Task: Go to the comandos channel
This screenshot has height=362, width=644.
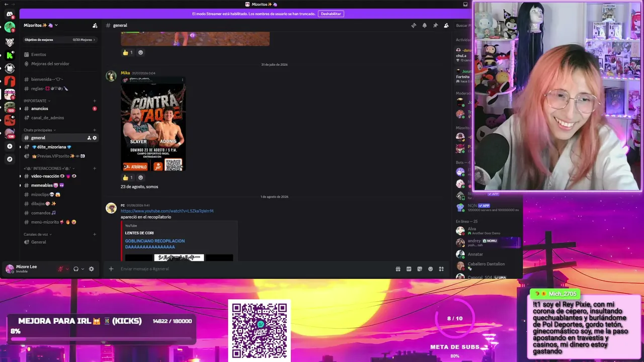Action: coord(59,213)
